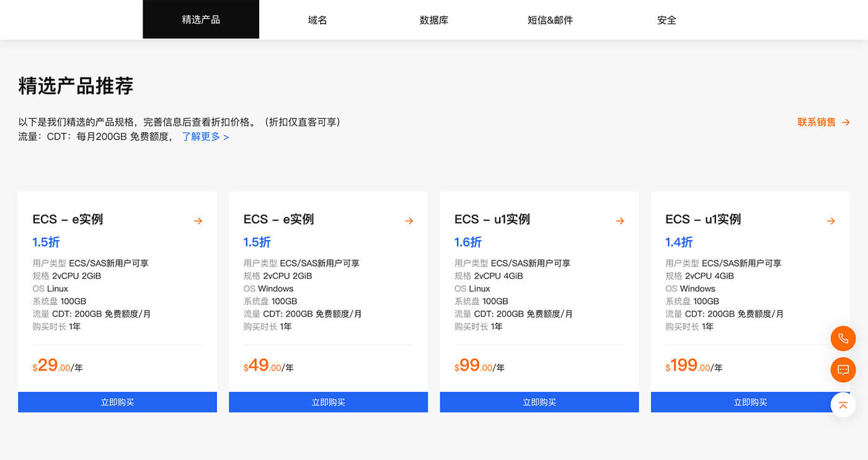This screenshot has height=460, width=868.
Task: Switch to the 数据库 tab
Action: pos(434,20)
